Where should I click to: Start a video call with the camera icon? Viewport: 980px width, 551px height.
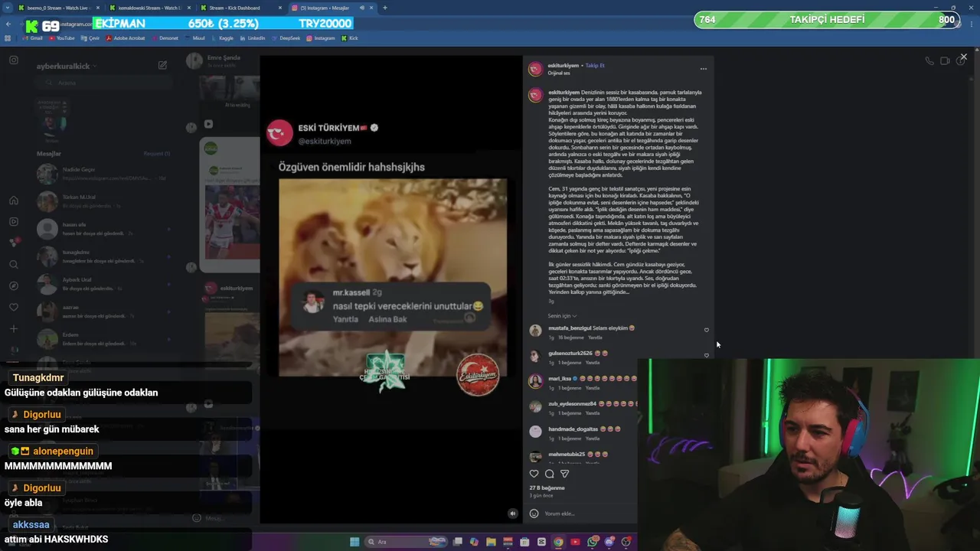point(945,60)
